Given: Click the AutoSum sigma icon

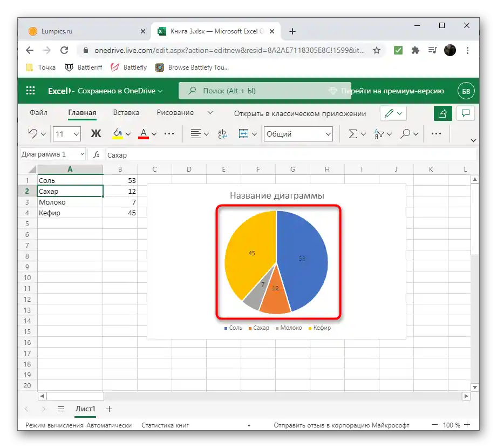Looking at the screenshot, I should [353, 134].
